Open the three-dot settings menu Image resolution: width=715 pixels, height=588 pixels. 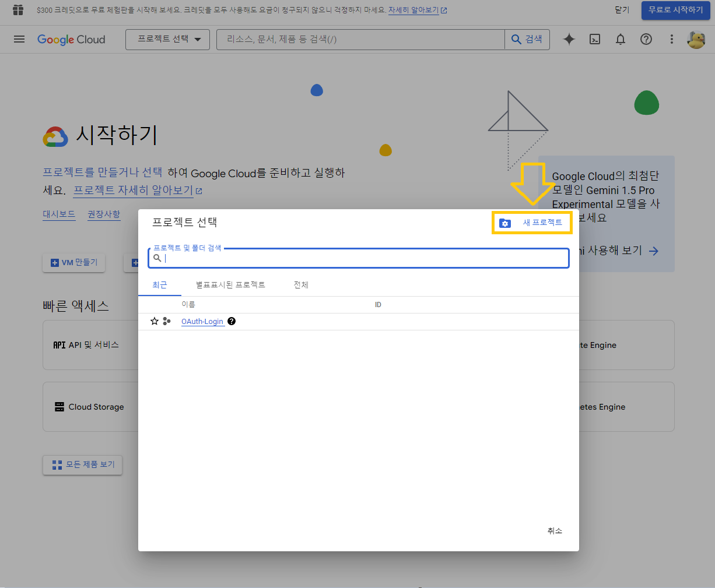pyautogui.click(x=672, y=39)
